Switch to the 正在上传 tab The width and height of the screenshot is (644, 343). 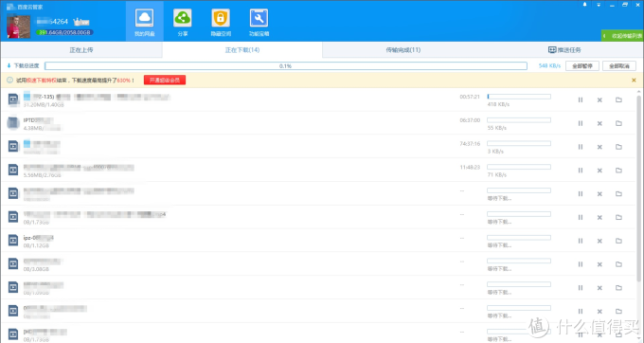point(81,50)
